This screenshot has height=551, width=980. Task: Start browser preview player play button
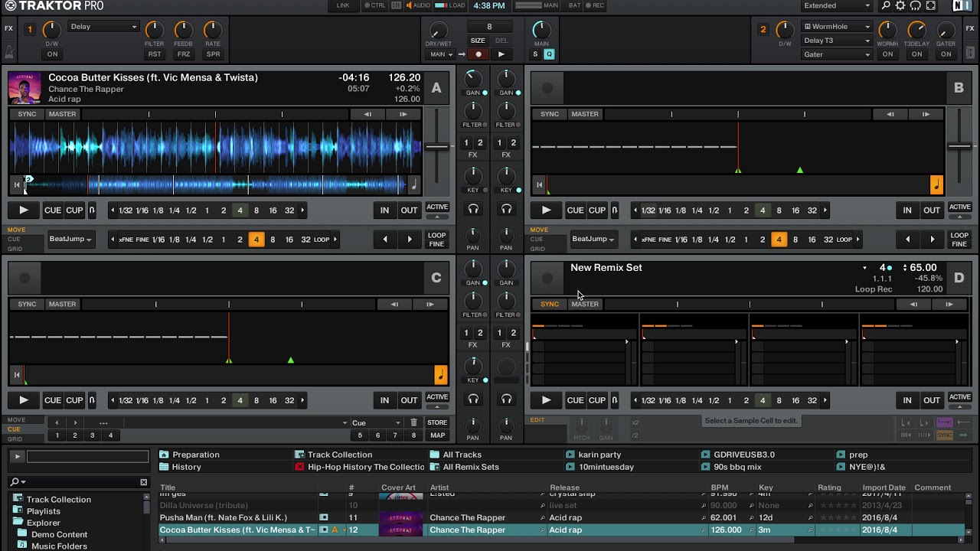pyautogui.click(x=17, y=456)
